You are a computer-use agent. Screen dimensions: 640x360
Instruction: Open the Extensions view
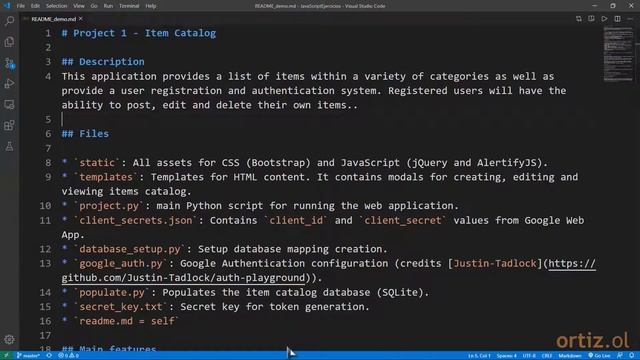pos(9,125)
